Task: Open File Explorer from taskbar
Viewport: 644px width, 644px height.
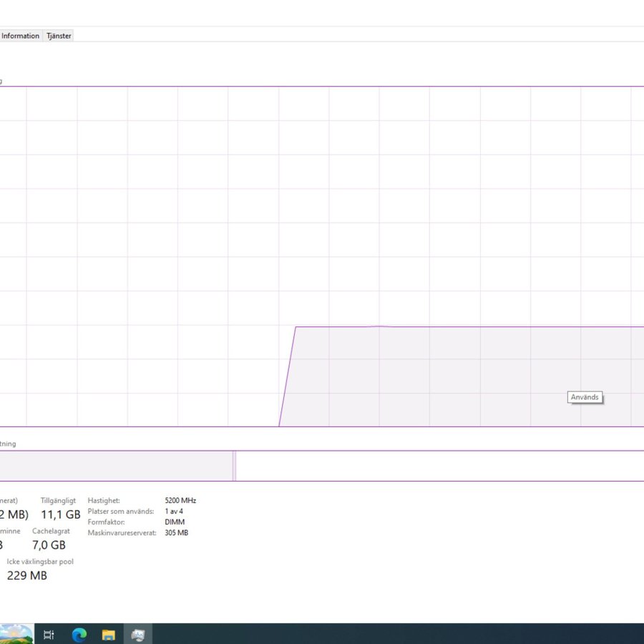Action: point(108,635)
